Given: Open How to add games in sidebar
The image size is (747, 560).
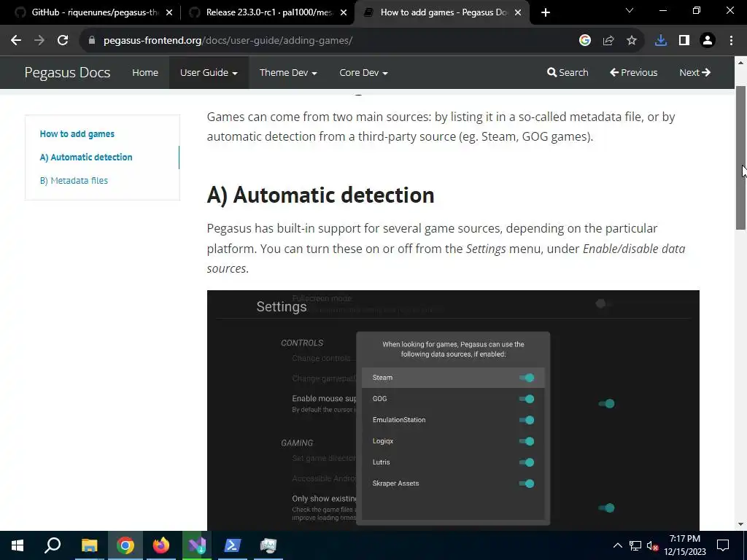Looking at the screenshot, I should (x=77, y=134).
